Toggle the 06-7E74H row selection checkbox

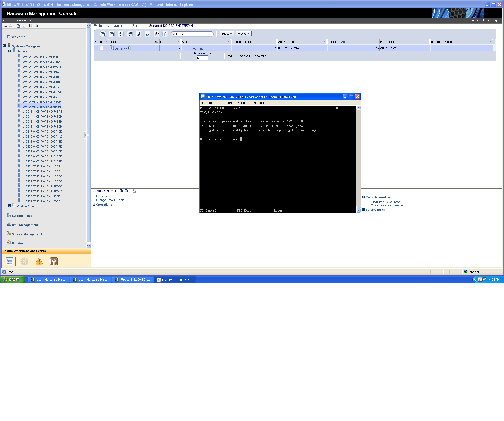[x=101, y=48]
